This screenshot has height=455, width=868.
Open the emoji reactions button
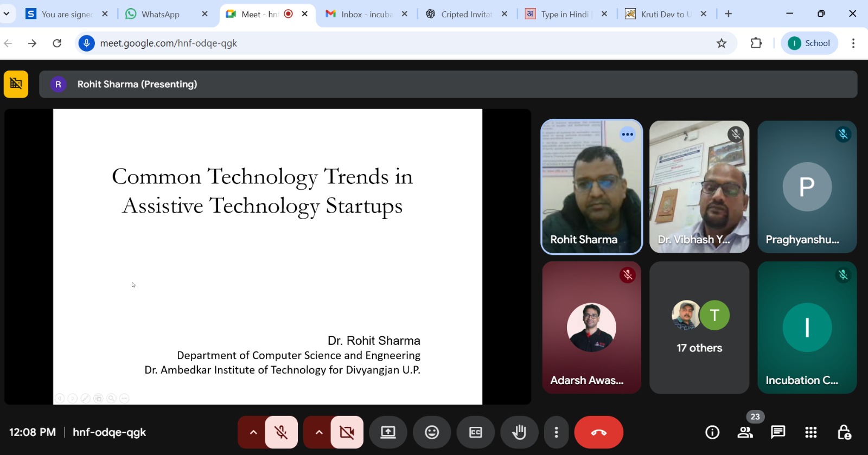(x=432, y=432)
